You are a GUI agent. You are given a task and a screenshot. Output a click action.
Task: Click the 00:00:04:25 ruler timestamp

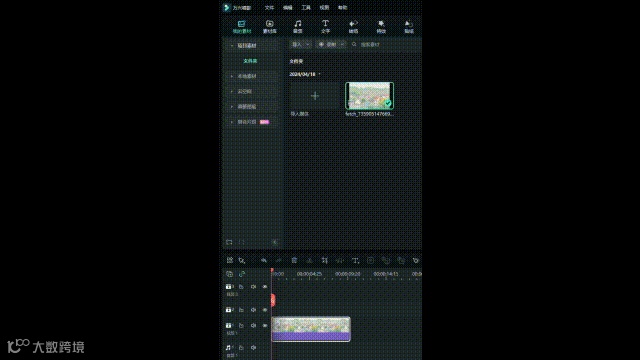309,274
